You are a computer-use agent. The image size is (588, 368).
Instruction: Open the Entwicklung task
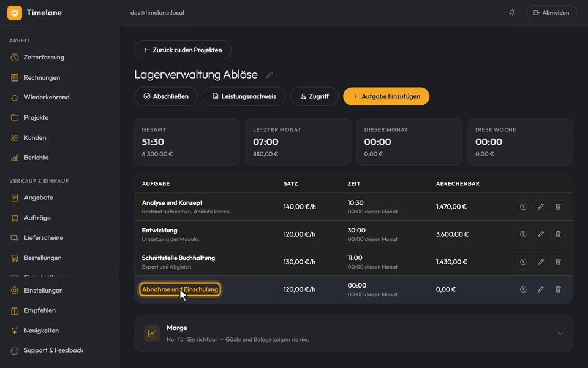pyautogui.click(x=159, y=230)
